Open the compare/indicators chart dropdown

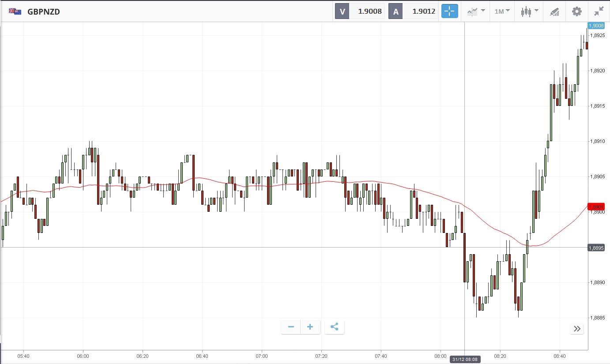(476, 11)
